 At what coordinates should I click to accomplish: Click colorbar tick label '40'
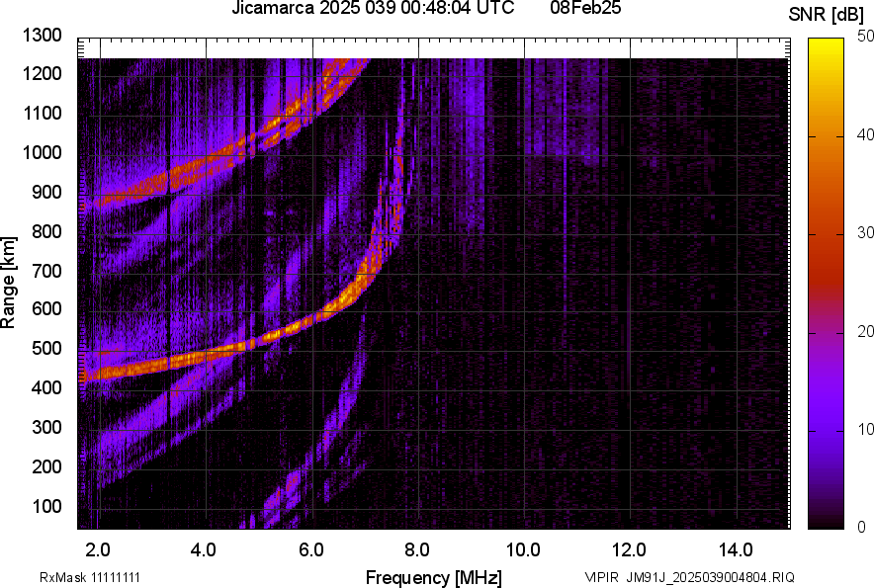pyautogui.click(x=864, y=134)
